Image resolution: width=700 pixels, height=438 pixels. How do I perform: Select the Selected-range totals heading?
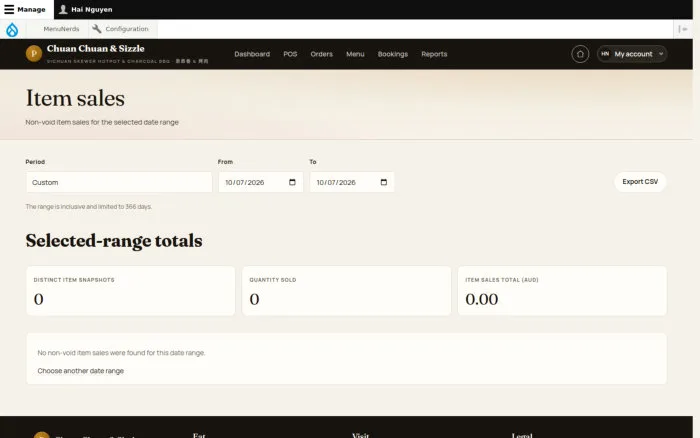(114, 241)
